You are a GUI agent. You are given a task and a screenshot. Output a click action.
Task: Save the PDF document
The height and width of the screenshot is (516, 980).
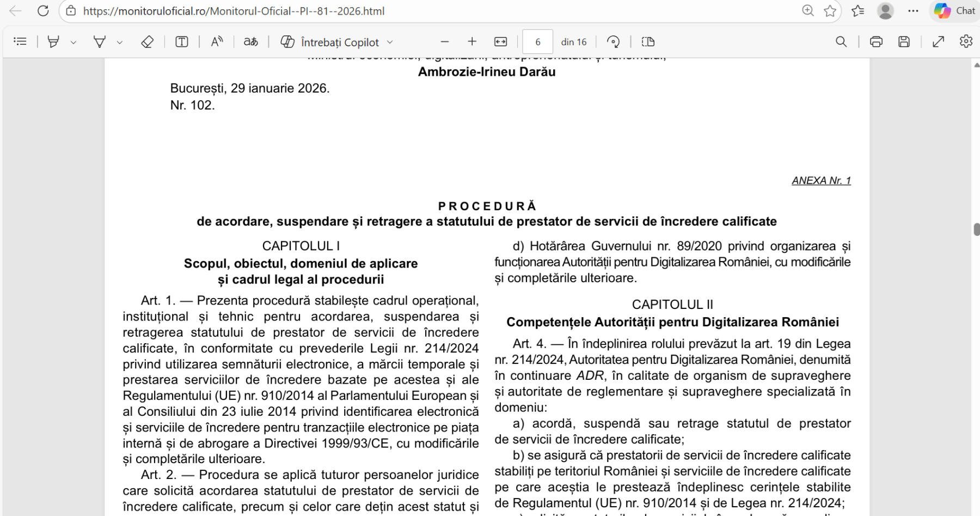point(903,41)
